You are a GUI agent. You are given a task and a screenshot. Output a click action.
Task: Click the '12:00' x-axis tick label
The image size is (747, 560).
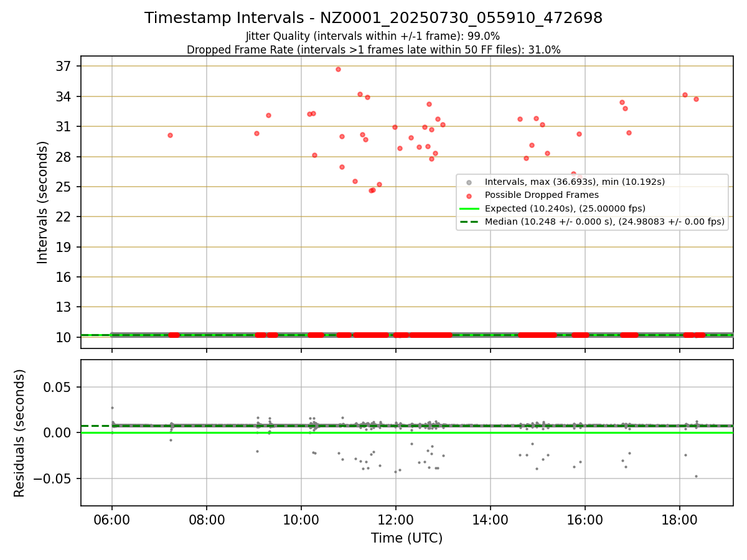396,519
